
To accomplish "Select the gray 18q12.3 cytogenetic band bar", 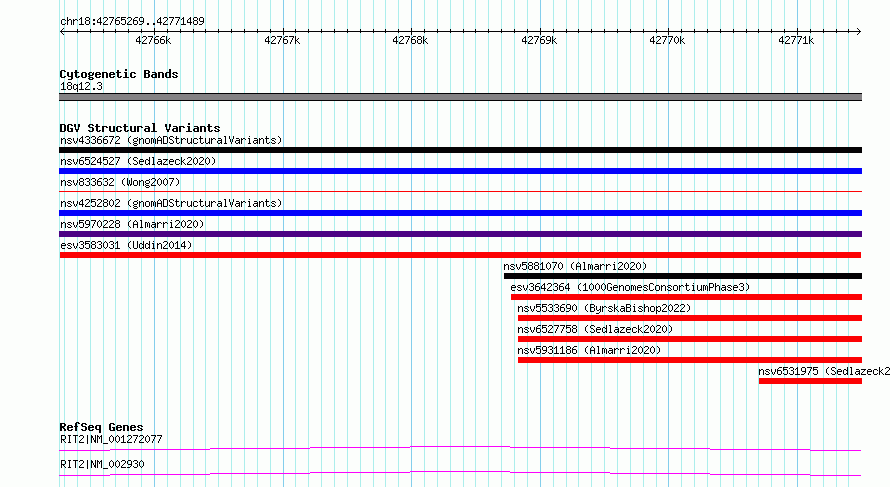I will (x=460, y=97).
